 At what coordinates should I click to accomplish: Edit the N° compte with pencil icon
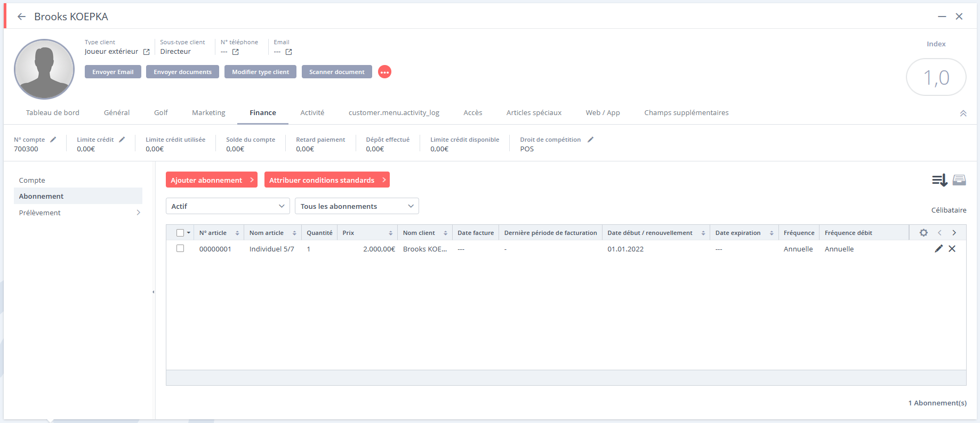point(53,140)
